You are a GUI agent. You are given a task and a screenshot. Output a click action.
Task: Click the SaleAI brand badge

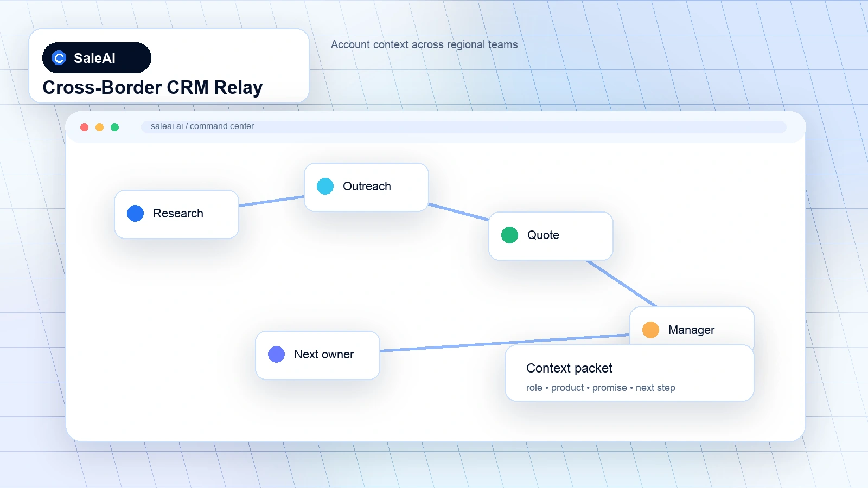point(97,57)
